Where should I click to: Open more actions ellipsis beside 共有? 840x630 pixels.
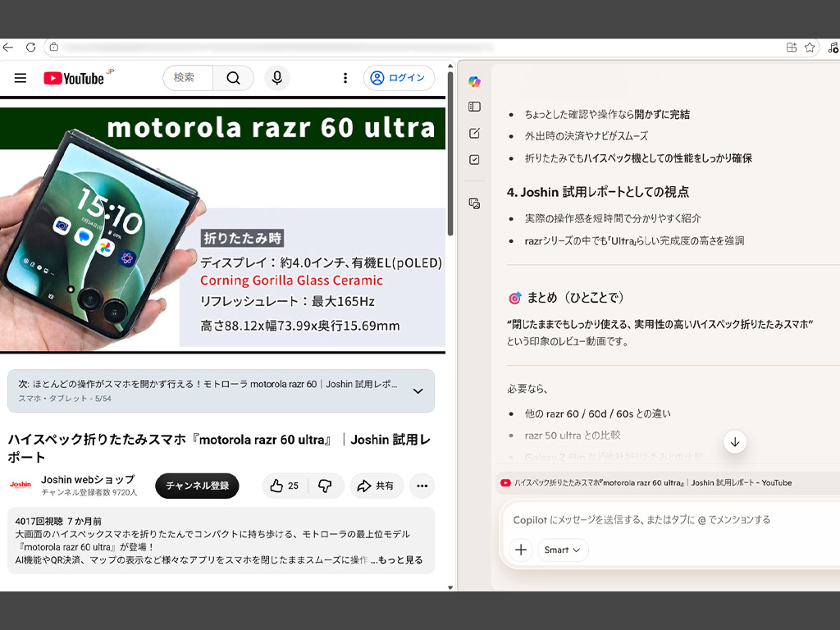click(422, 486)
